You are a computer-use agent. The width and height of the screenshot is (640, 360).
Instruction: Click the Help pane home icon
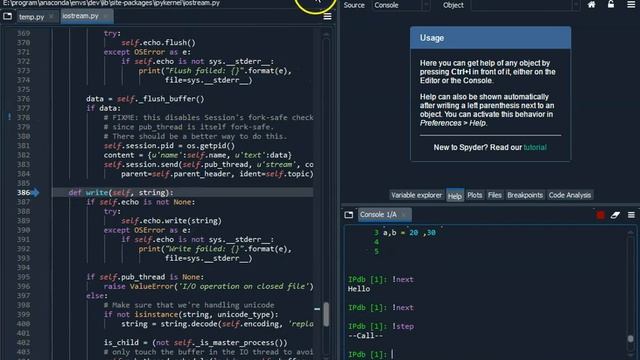coord(591,5)
